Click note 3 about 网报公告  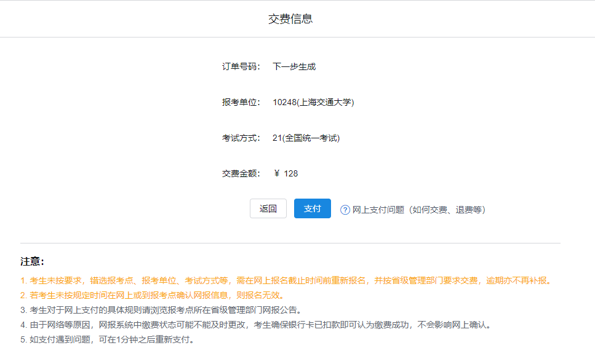[x=162, y=310]
